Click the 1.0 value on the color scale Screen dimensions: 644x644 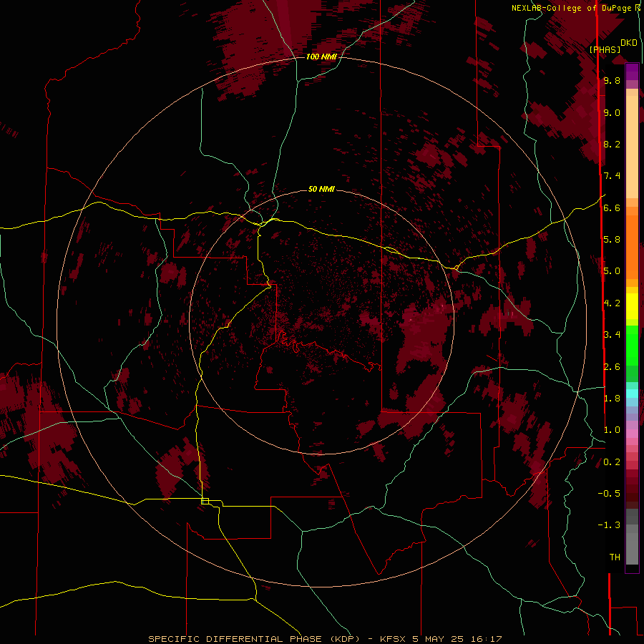click(x=612, y=430)
